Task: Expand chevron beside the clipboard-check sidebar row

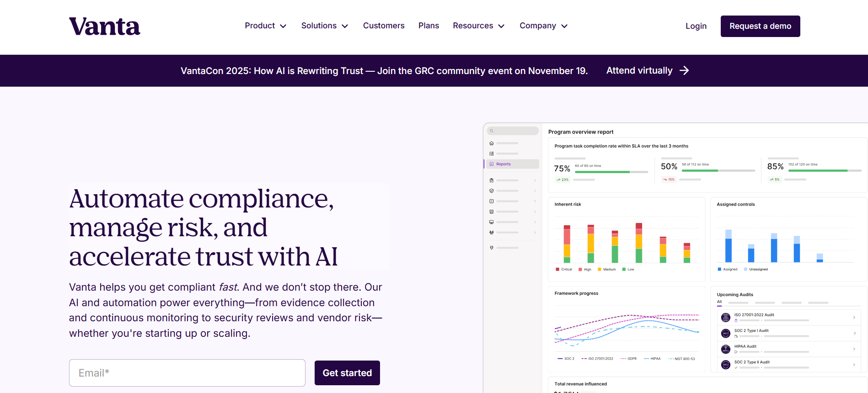Action: click(x=535, y=181)
